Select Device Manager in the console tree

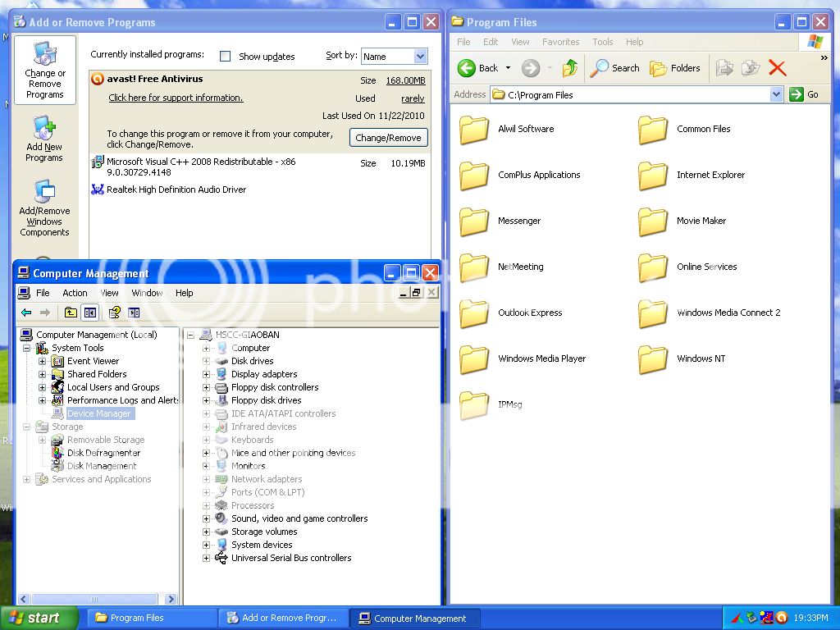click(x=99, y=413)
